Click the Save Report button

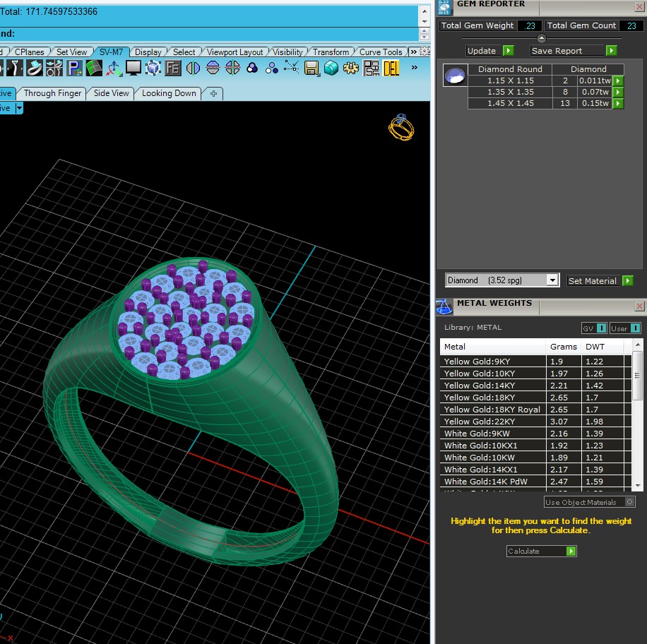pos(574,51)
